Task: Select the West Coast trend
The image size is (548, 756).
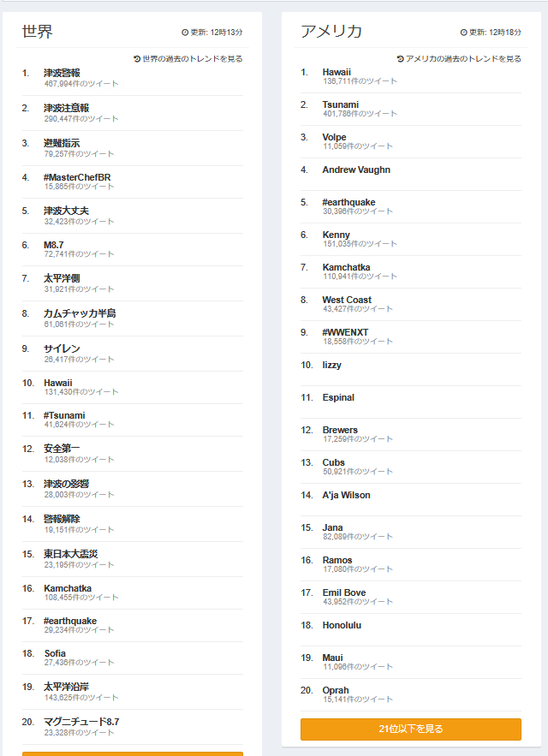Action: click(347, 300)
